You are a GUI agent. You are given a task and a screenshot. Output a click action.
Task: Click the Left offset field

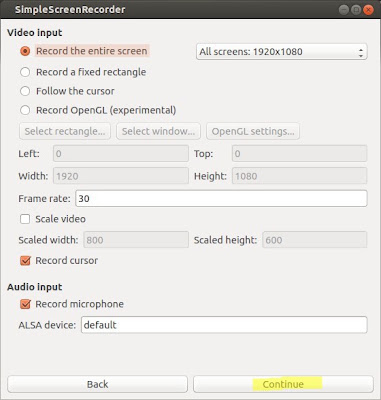(121, 154)
